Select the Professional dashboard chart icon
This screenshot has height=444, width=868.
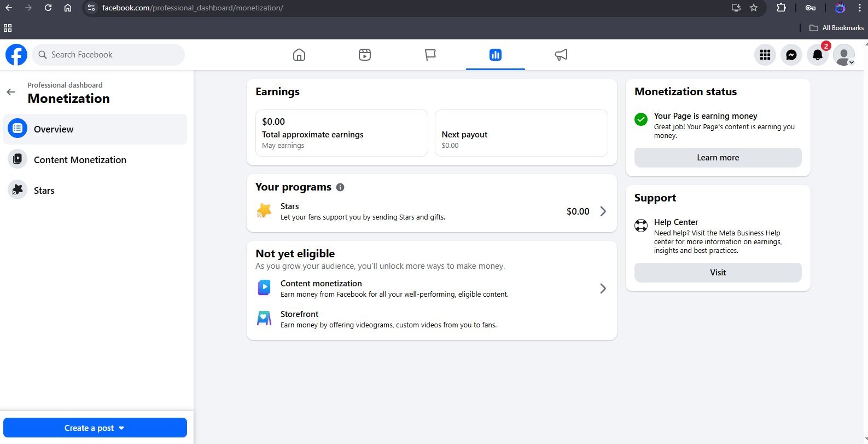(x=496, y=55)
